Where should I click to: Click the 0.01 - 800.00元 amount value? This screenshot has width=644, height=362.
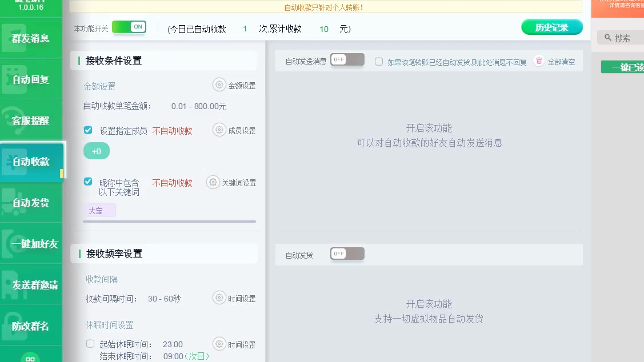pyautogui.click(x=199, y=106)
